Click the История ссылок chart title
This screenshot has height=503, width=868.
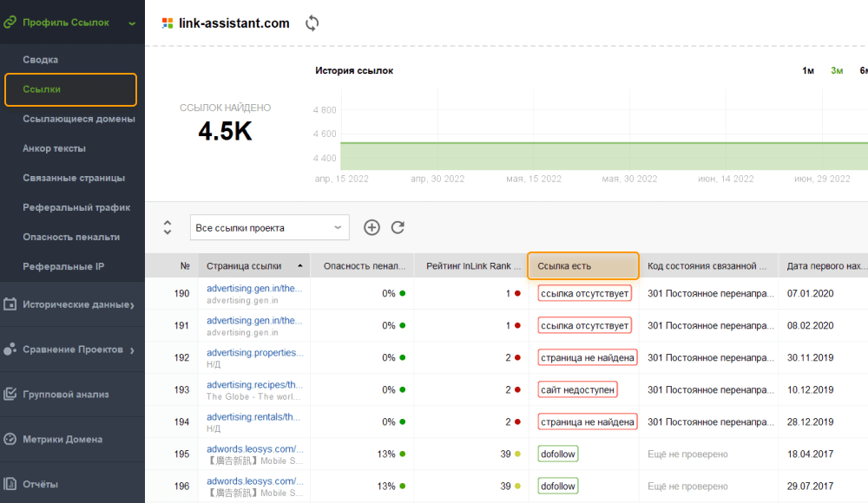click(x=354, y=70)
